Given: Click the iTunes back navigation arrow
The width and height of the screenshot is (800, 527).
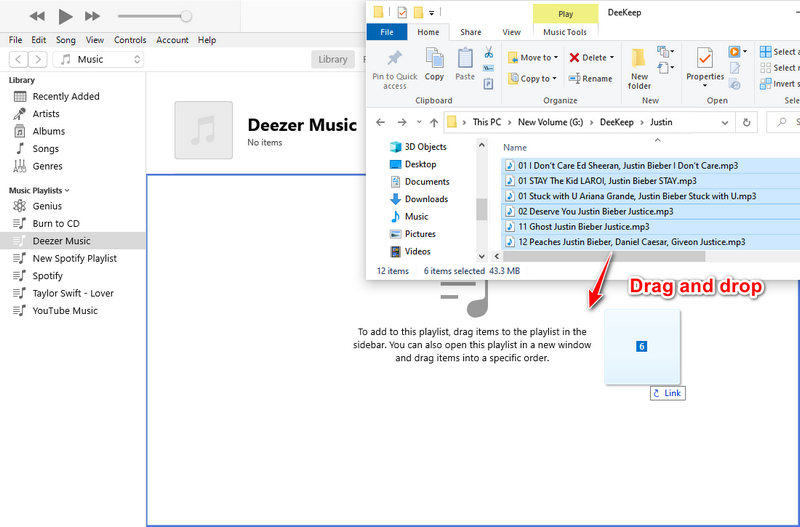Looking at the screenshot, I should tap(18, 59).
